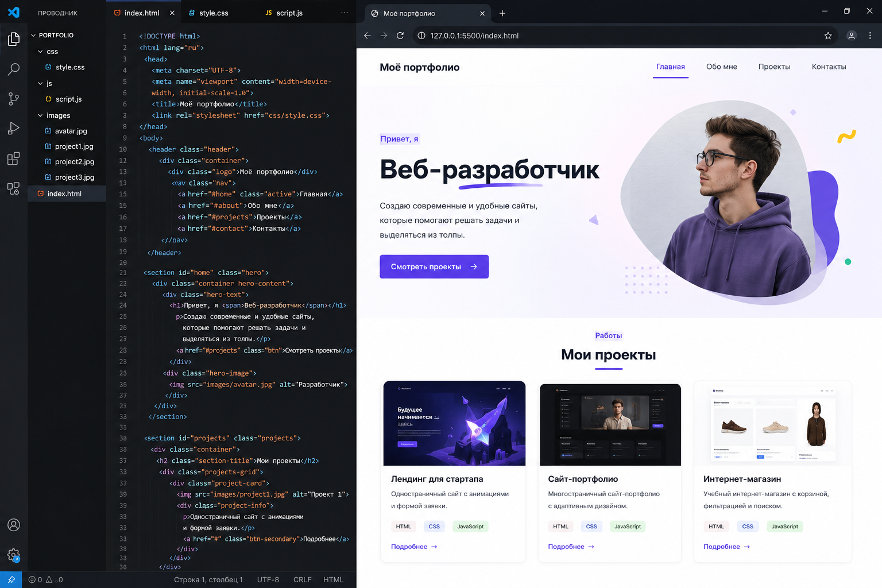Open the Explorer files icon in activity bar
Screen dimensions: 882x588
point(14,39)
